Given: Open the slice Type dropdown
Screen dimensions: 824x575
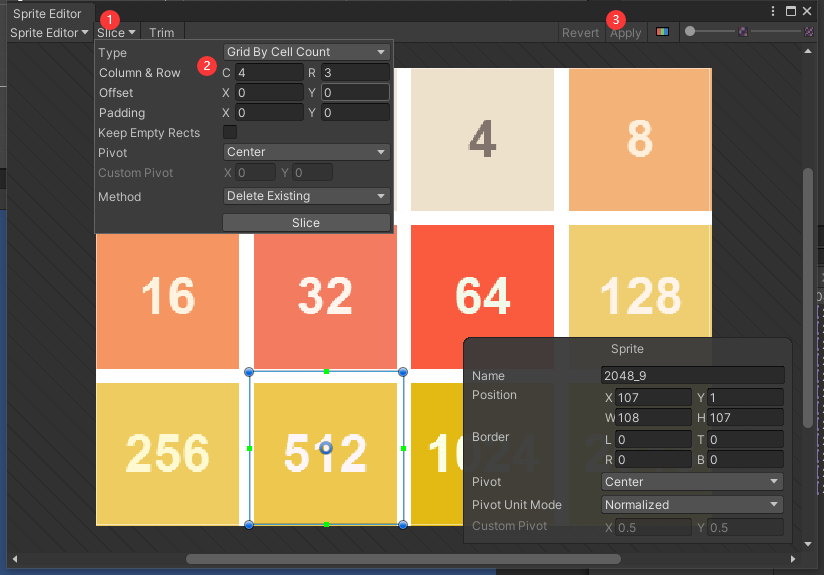Looking at the screenshot, I should click(306, 52).
